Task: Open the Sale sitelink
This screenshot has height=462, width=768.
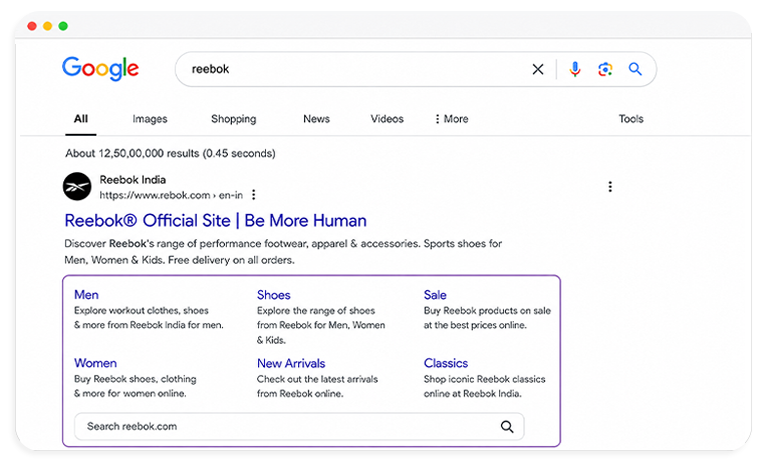Action: click(435, 295)
